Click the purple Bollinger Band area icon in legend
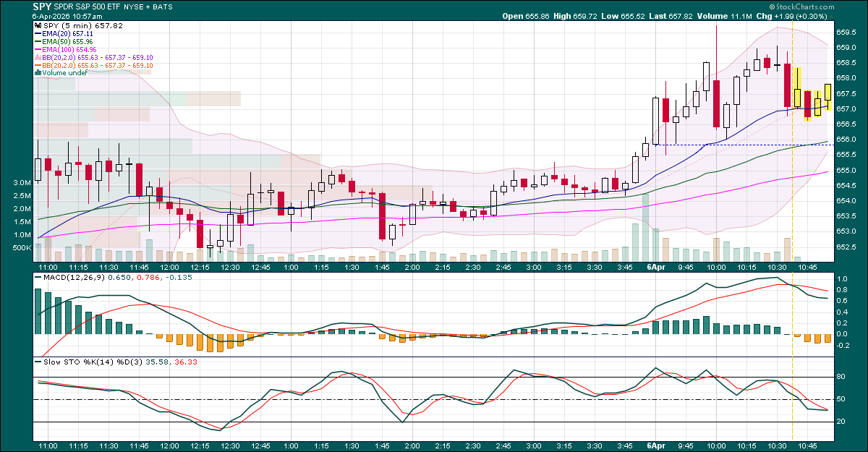 click(x=38, y=57)
